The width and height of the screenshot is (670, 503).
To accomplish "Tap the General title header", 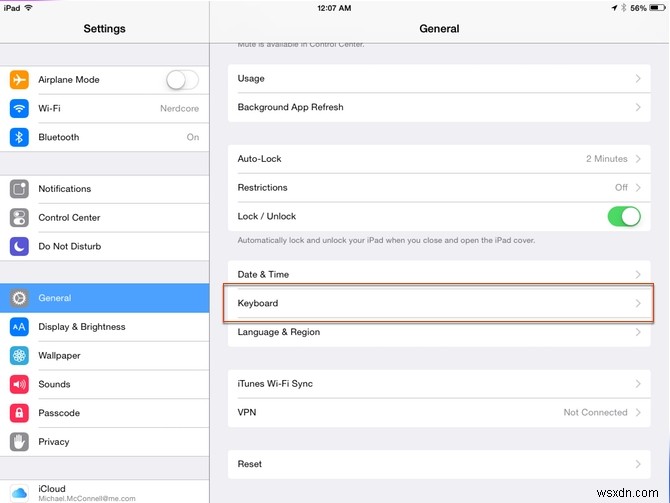I will tap(439, 29).
